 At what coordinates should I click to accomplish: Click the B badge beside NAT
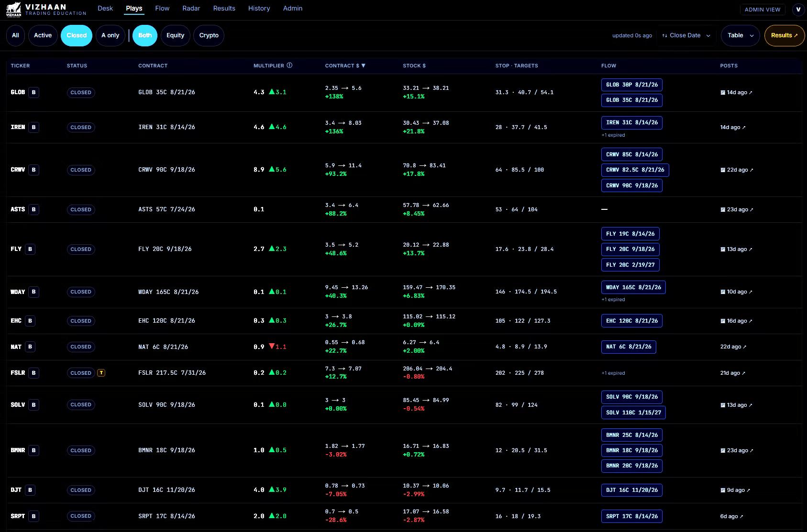pos(30,347)
